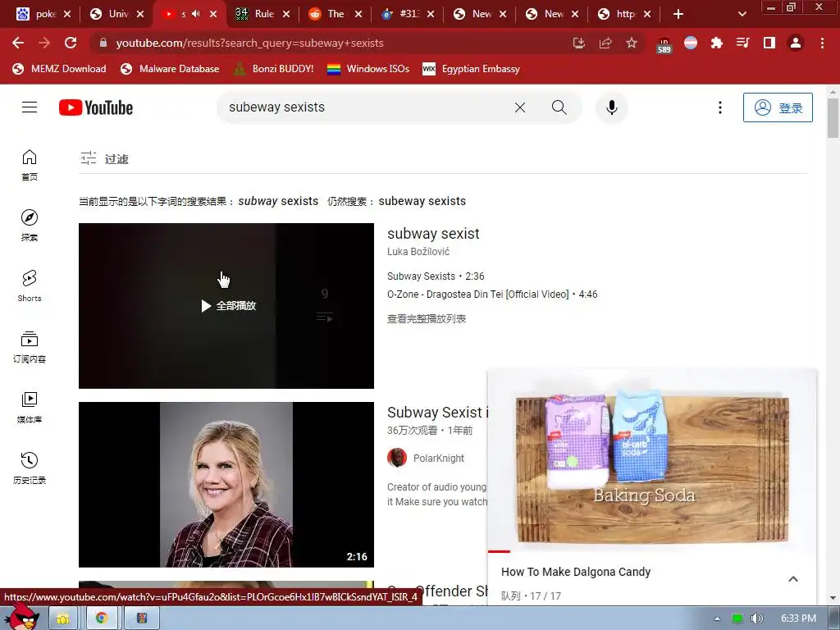
Task: Open PolarKnight channel avatar
Action: 397,458
